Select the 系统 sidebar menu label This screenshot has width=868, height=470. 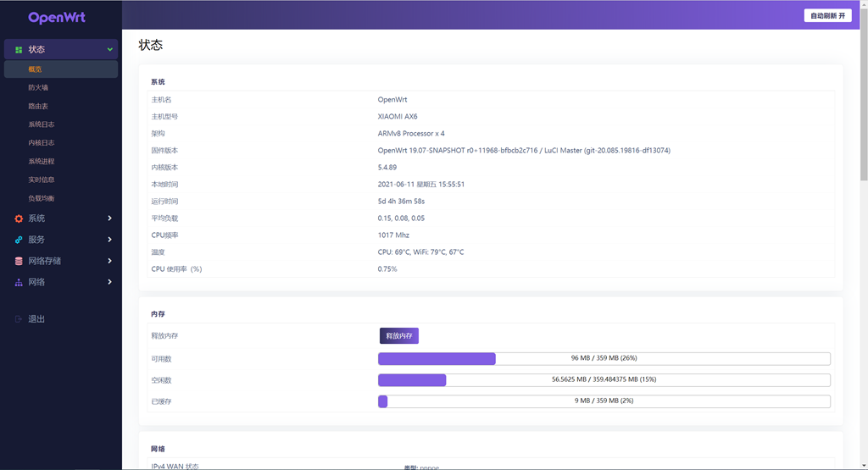coord(36,218)
